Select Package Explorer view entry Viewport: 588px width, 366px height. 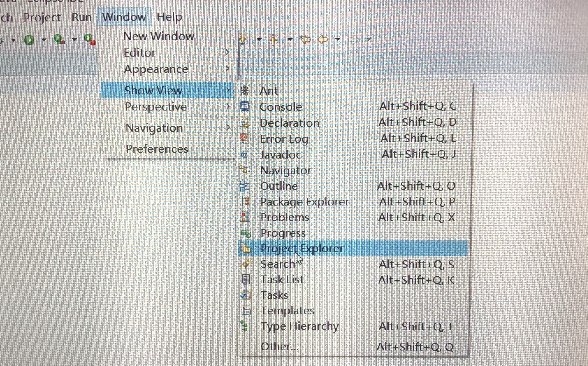tap(305, 202)
